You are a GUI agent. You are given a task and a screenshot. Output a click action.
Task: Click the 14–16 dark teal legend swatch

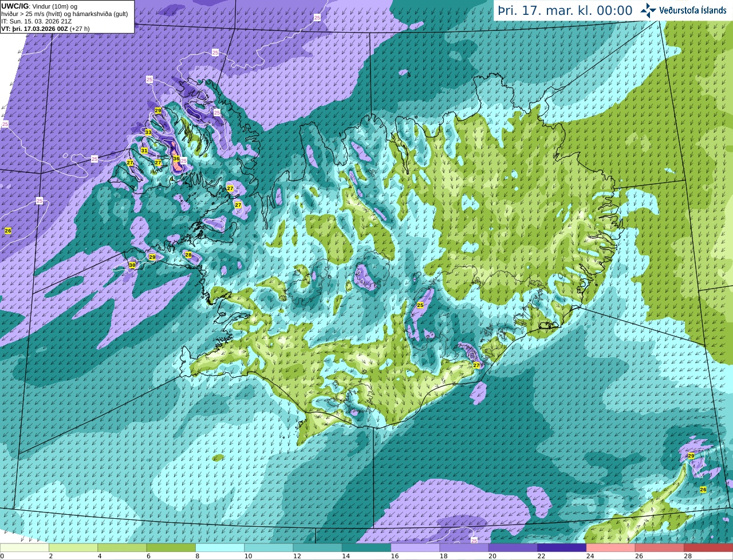(x=366, y=548)
